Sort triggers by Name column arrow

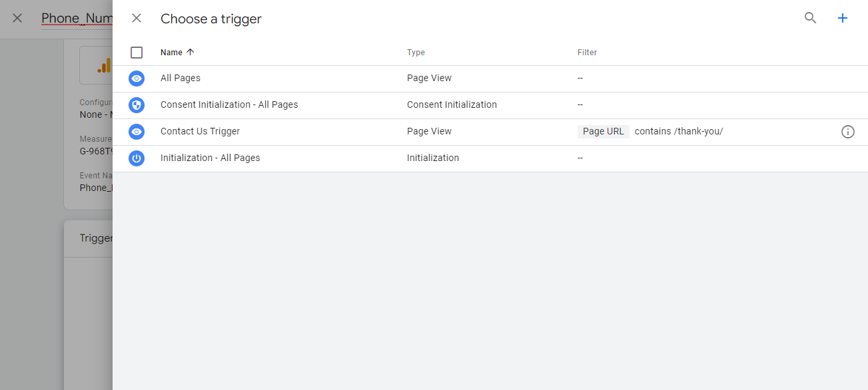tap(191, 53)
